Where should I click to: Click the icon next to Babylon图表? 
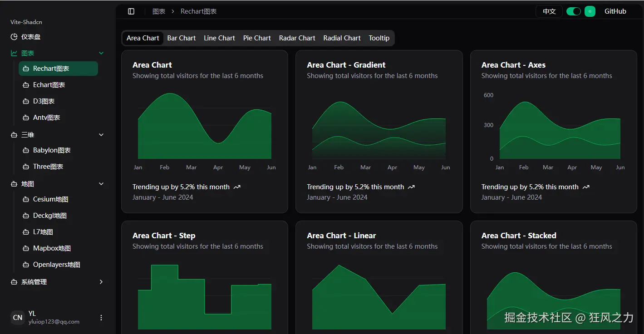[x=26, y=150]
